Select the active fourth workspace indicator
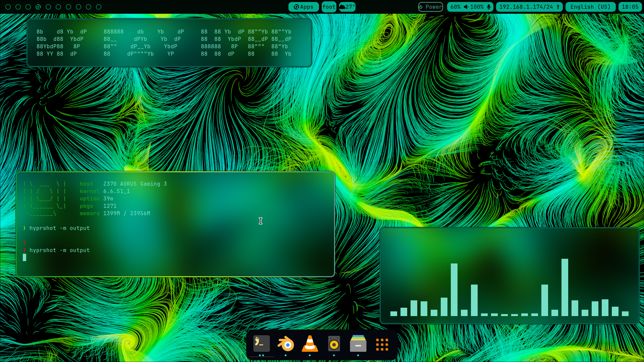This screenshot has height=362, width=644. point(38,7)
